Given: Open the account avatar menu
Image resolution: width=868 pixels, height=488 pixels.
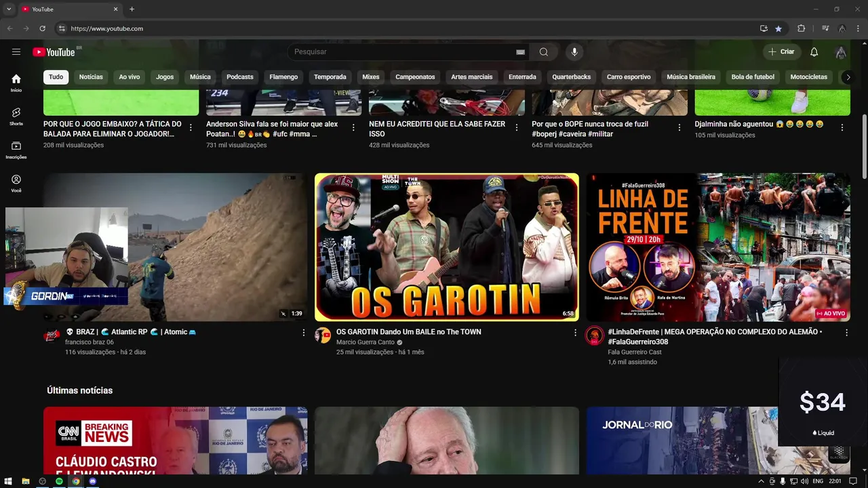Looking at the screenshot, I should point(841,52).
